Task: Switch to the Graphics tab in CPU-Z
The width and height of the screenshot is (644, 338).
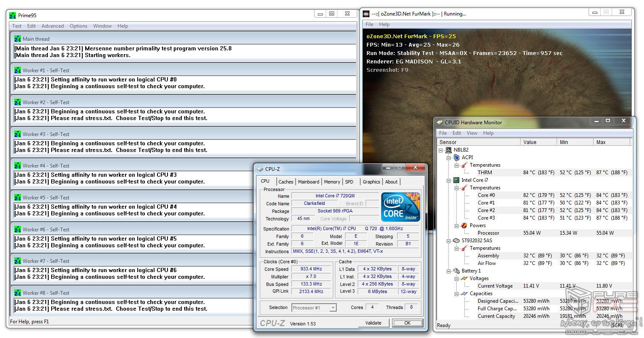Action: click(x=372, y=182)
